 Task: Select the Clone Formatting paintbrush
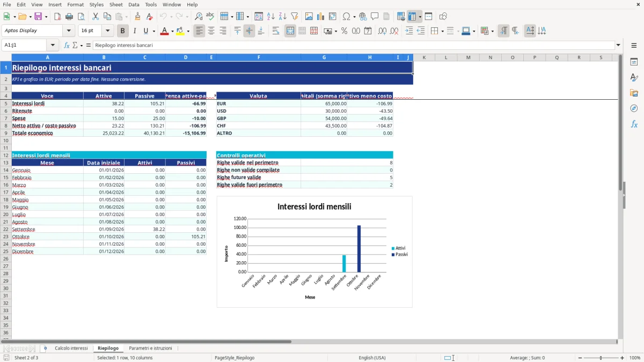pyautogui.click(x=138, y=17)
